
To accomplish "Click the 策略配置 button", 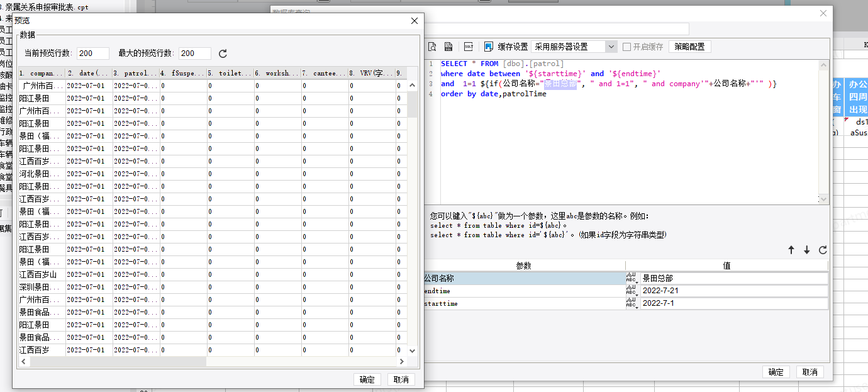I will [x=690, y=47].
